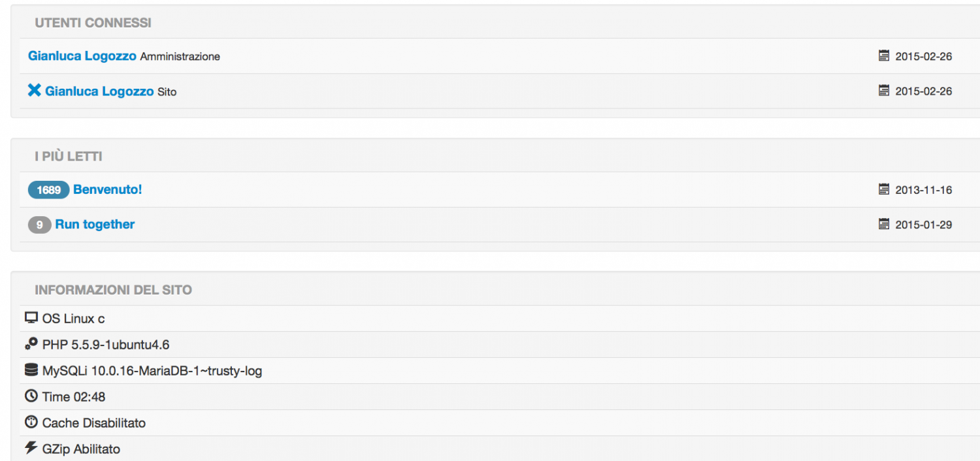The height and width of the screenshot is (461, 980).
Task: Click calendar icon in Sito user row
Action: 884,90
